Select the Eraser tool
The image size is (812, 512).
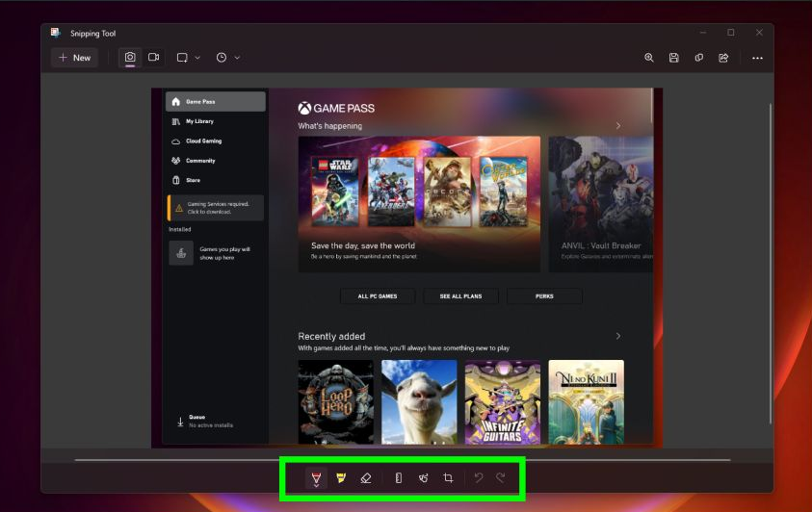coord(366,478)
